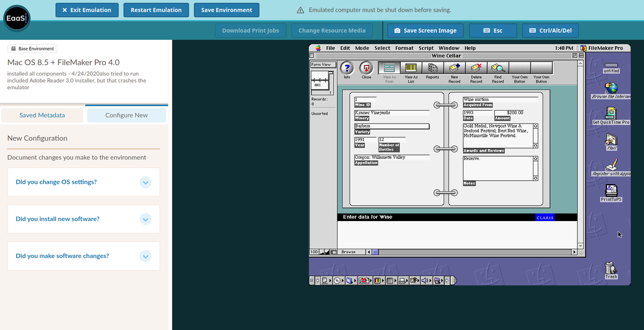Open the Select menu
Image resolution: width=644 pixels, height=330 pixels.
[x=383, y=48]
